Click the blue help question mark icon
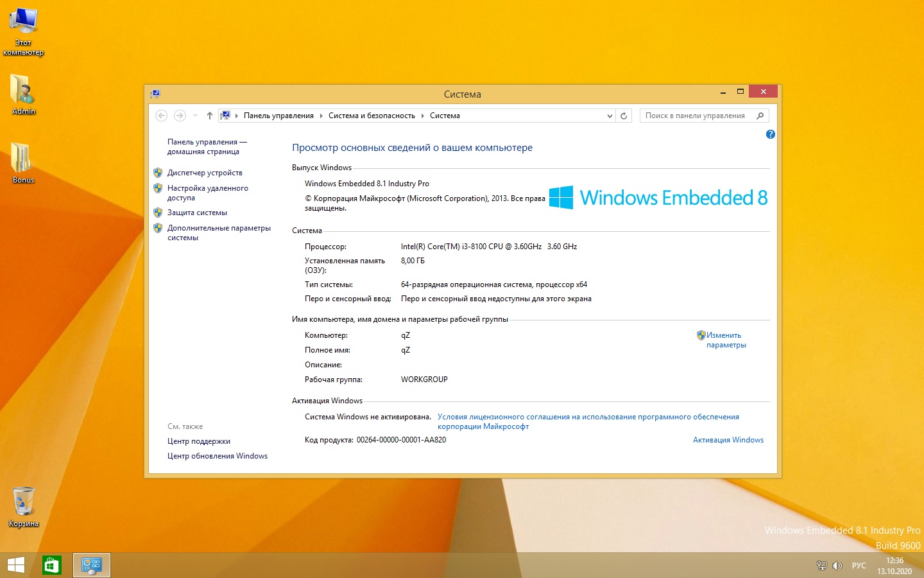924x578 pixels. click(770, 134)
